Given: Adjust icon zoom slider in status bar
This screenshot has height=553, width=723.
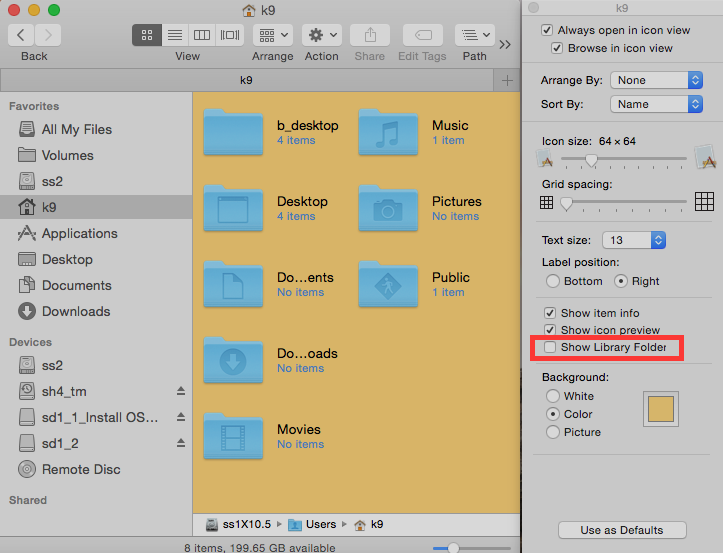Looking at the screenshot, I should tap(453, 548).
